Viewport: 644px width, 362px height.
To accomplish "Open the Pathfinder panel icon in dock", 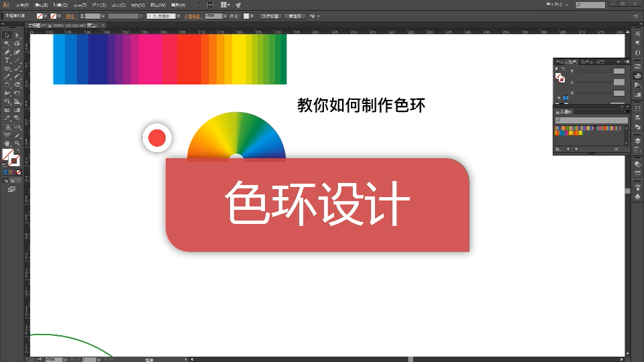I will tap(637, 127).
